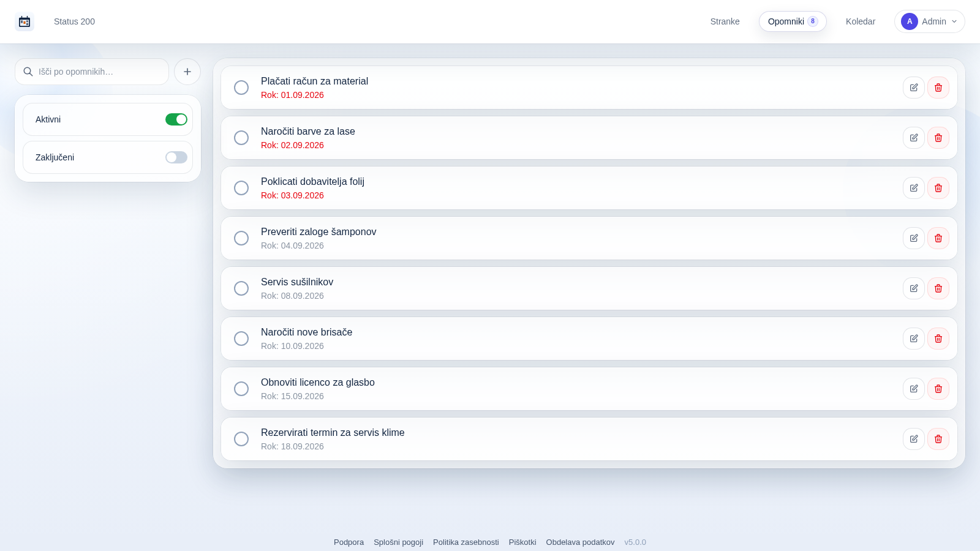The width and height of the screenshot is (980, 551).
Task: Delete reminder 'Naročiti nove brisače'
Action: [938, 339]
